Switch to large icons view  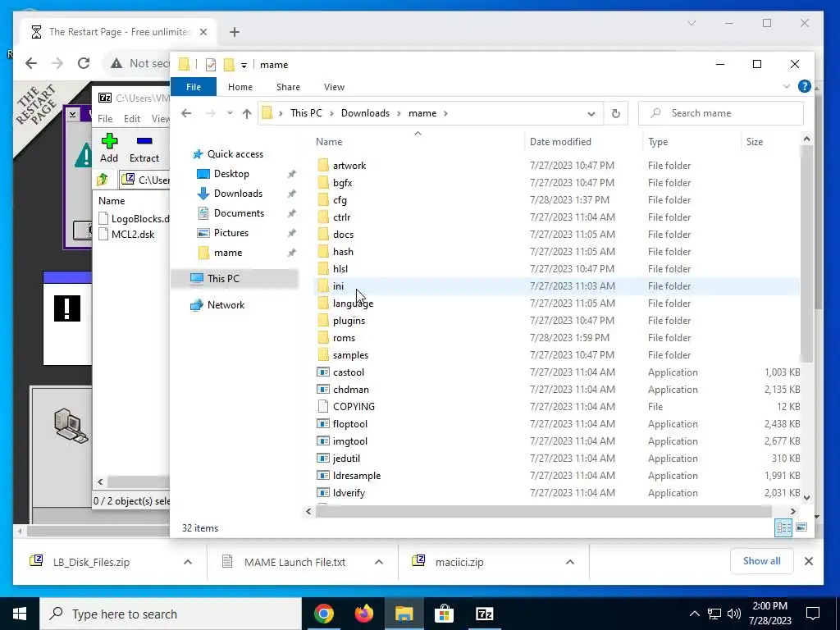tap(801, 527)
